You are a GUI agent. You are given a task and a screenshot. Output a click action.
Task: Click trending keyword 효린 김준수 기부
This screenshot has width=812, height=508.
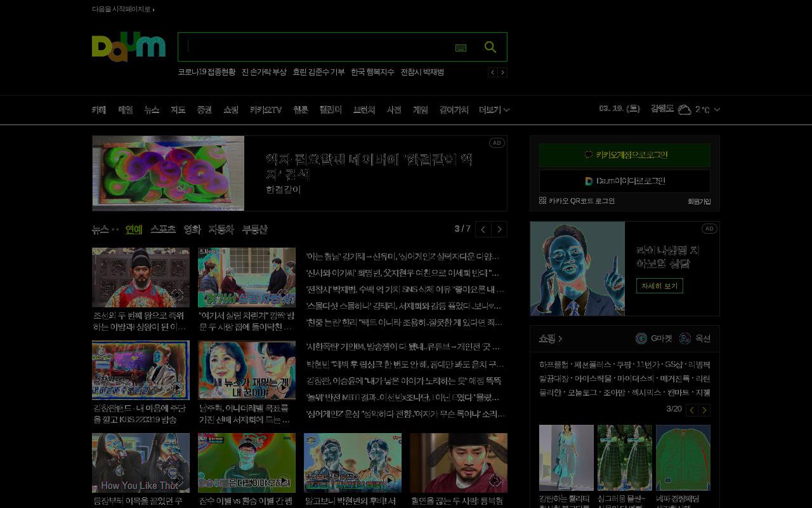point(318,72)
